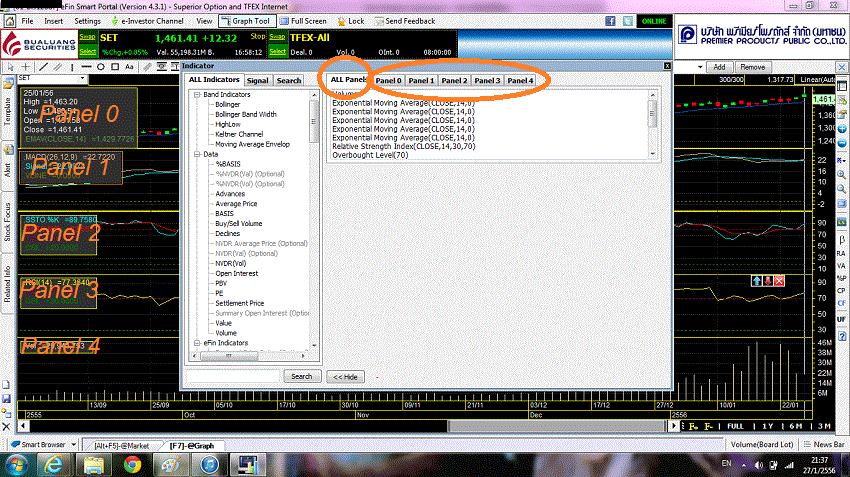Click the home icon beside File menu
The height and width of the screenshot is (477, 850).
(x=10, y=21)
